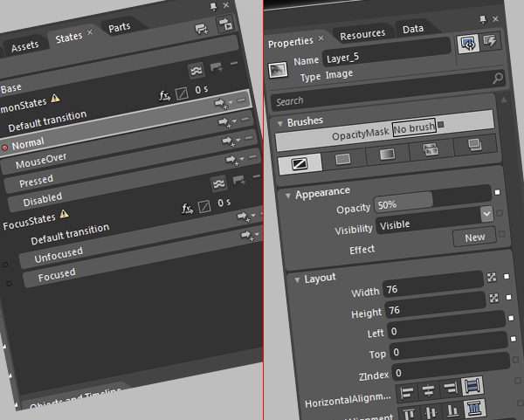
Task: Set HorizontalAlignment to Left
Action: [406, 392]
